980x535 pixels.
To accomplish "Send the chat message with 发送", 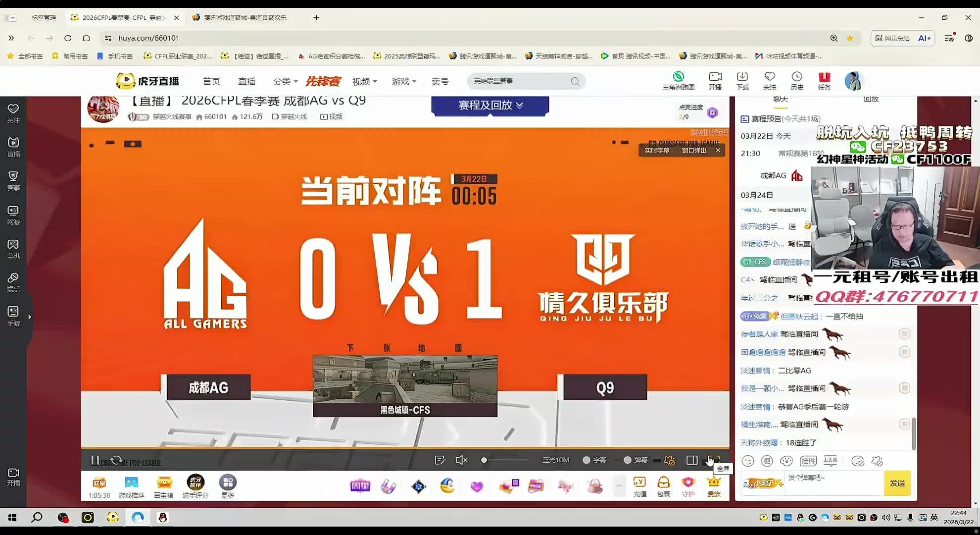I will (x=897, y=483).
